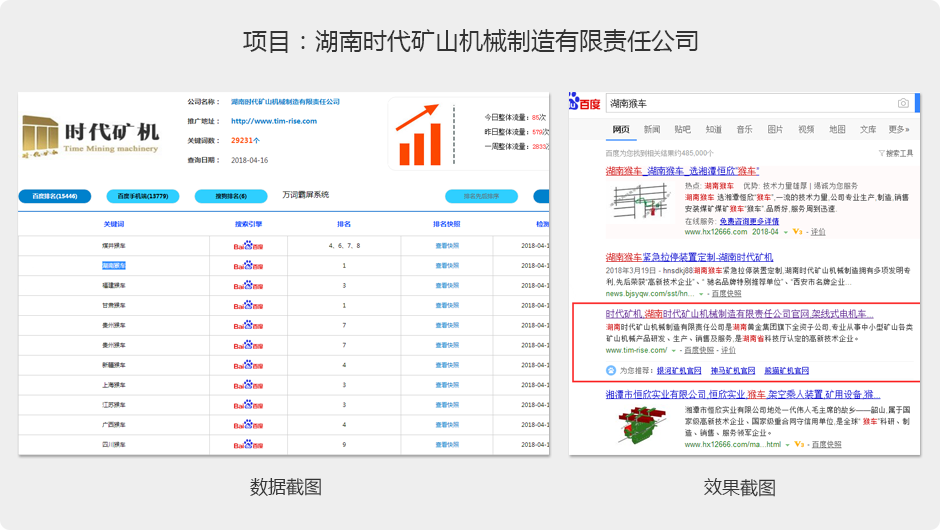Click the 排名先后排序 button

click(481, 196)
